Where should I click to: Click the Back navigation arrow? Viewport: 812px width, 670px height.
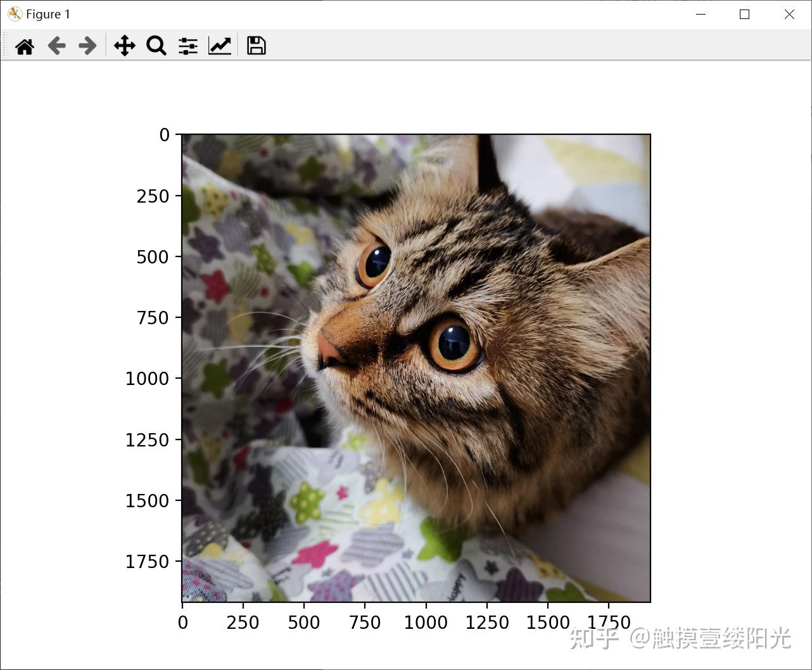[56, 45]
